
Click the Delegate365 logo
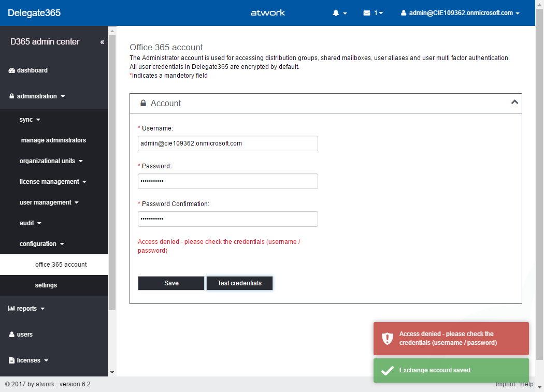(x=34, y=13)
